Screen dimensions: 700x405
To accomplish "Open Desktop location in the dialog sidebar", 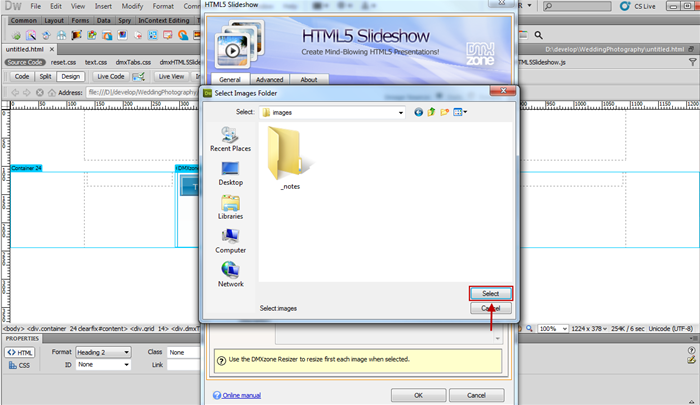I will click(x=230, y=173).
